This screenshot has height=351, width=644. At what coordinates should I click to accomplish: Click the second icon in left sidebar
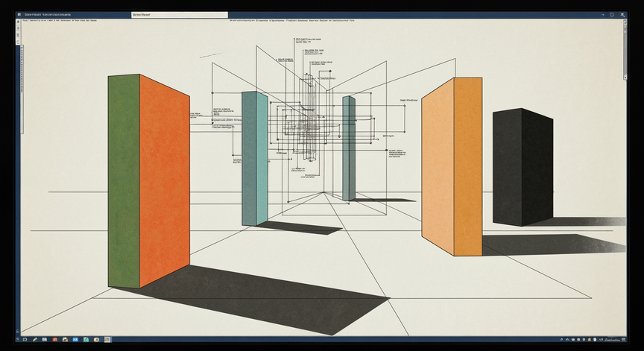point(19,28)
